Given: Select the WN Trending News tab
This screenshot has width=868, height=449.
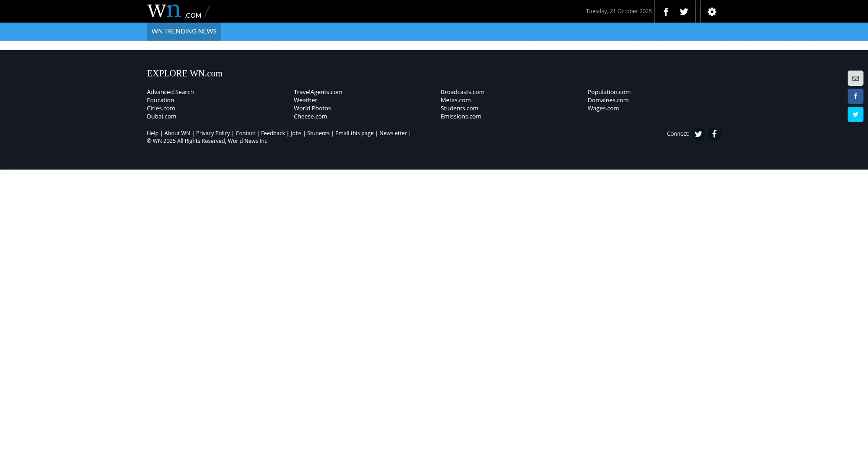Looking at the screenshot, I should click(184, 31).
